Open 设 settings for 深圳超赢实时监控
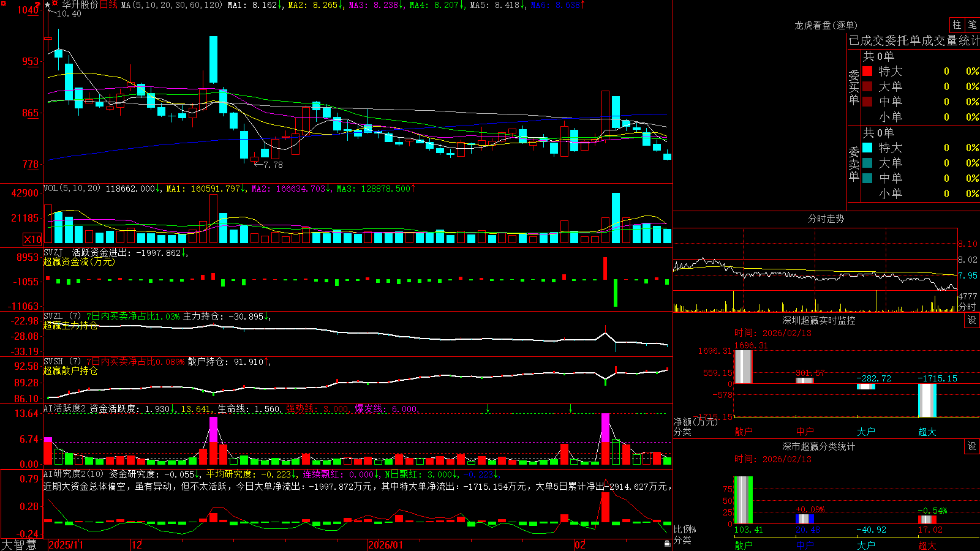This screenshot has height=551, width=980. pyautogui.click(x=972, y=320)
